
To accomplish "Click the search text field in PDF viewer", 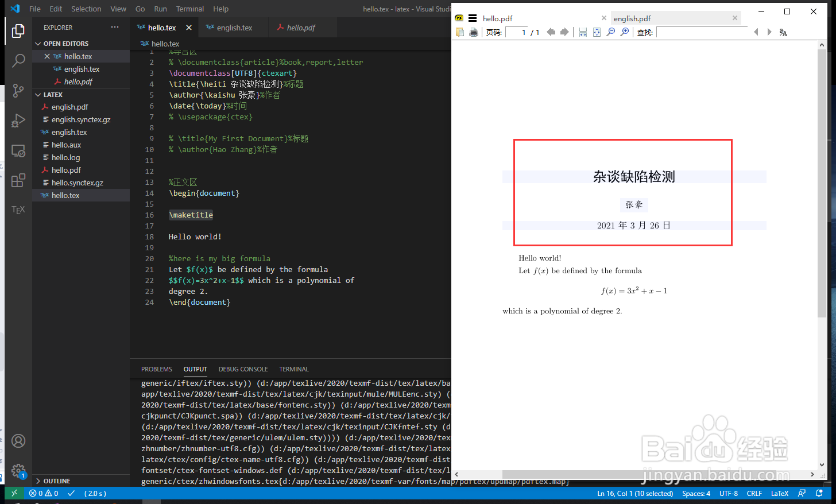I will click(x=702, y=32).
